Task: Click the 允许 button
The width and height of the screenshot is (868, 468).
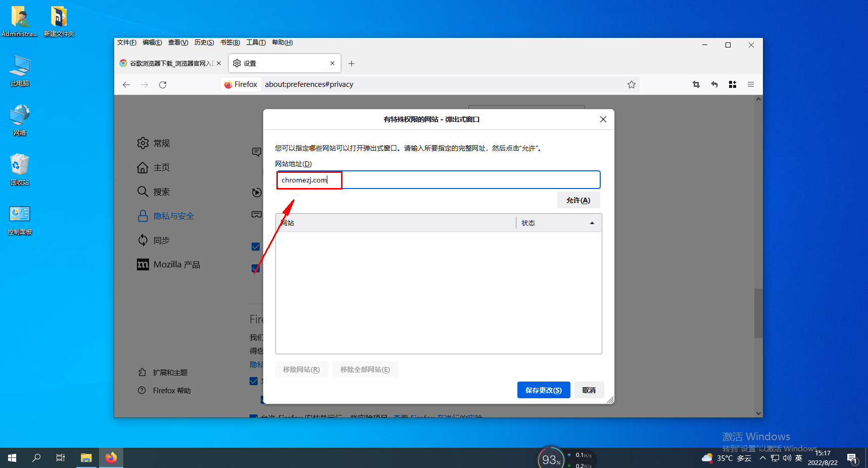Action: 578,200
